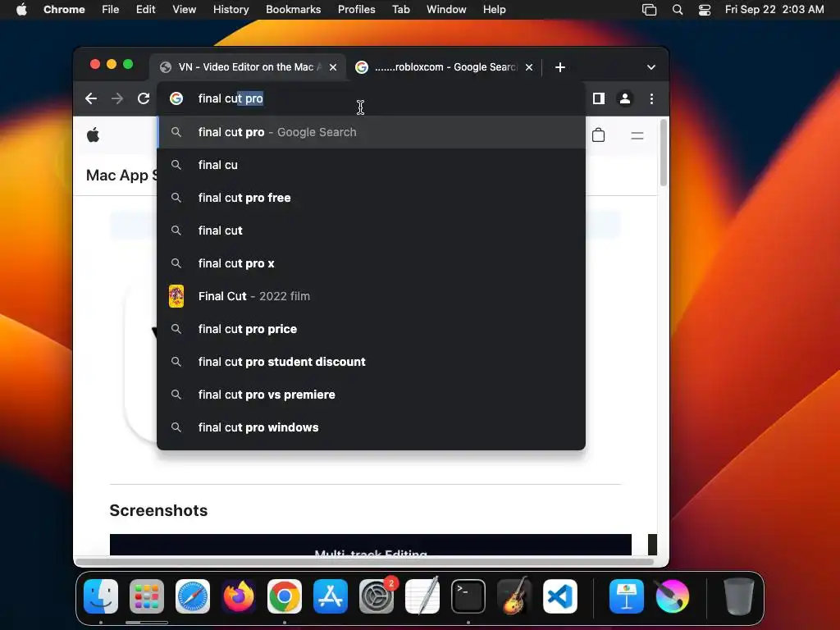Go back with Chrome's back arrow
840x630 pixels.
click(x=91, y=98)
